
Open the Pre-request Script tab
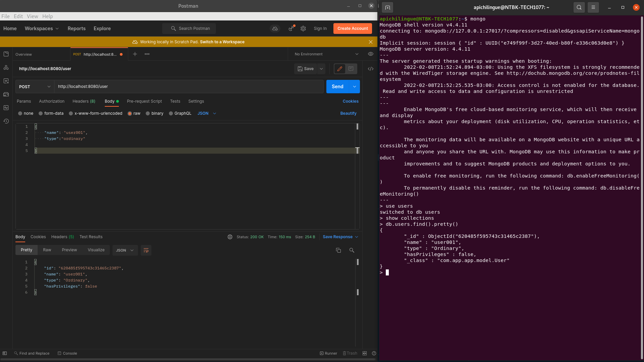(x=144, y=101)
